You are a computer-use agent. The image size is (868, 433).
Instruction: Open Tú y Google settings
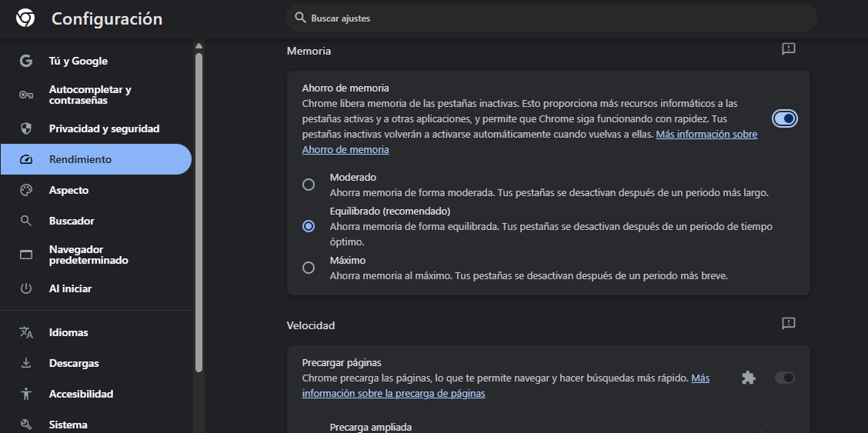click(x=95, y=61)
